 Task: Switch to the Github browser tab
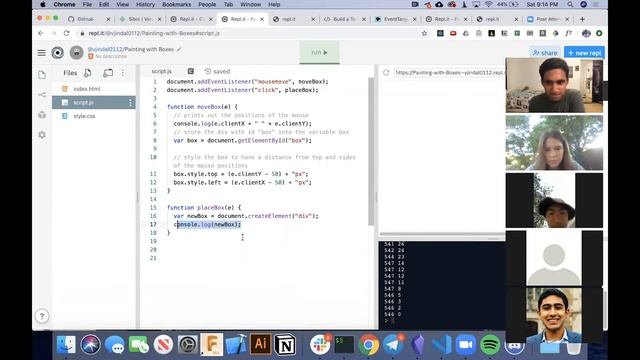(x=89, y=19)
